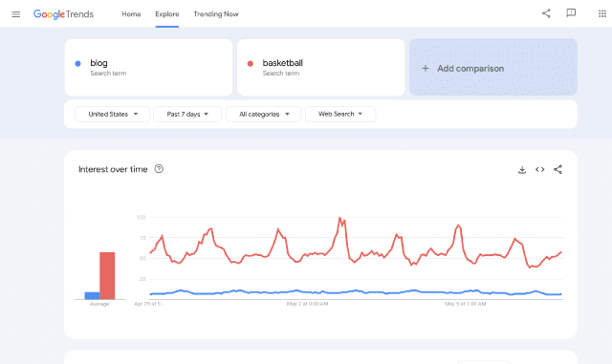Viewport: 612px width, 364px height.
Task: Share the Interest over time chart
Action: pyautogui.click(x=557, y=170)
